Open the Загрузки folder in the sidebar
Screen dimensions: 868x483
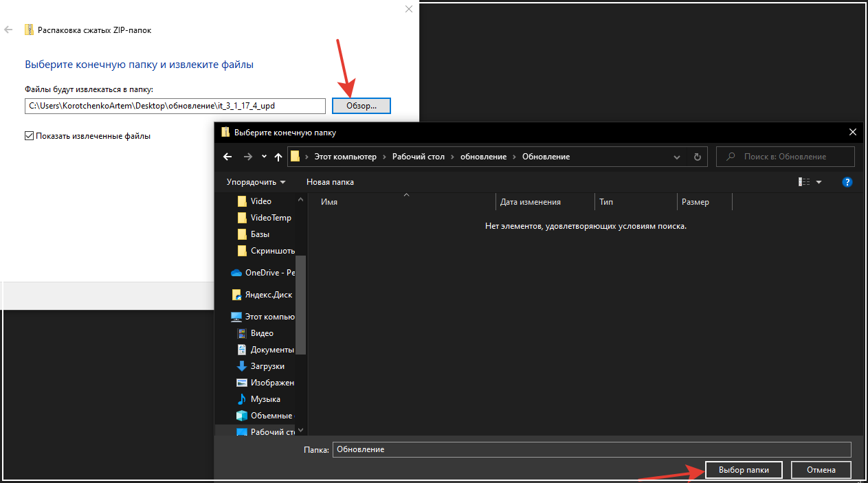click(267, 366)
